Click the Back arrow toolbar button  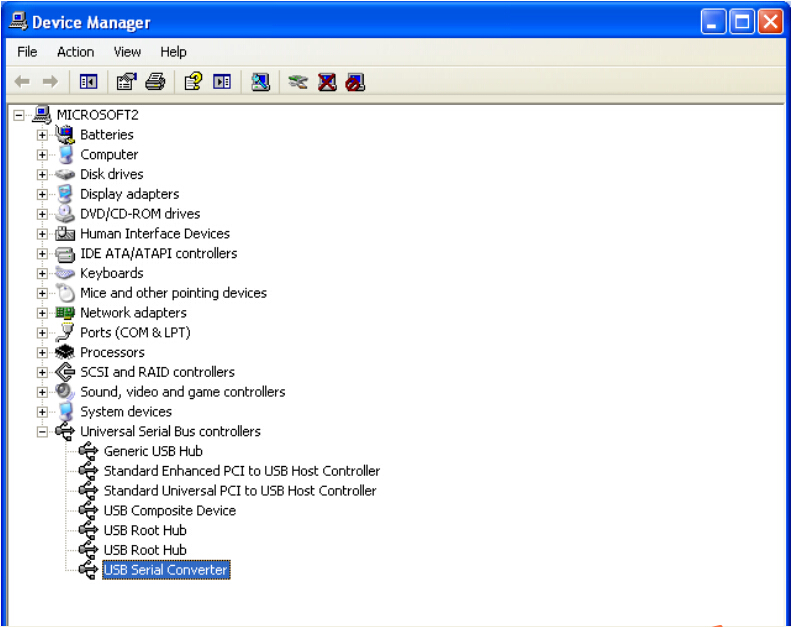click(x=22, y=81)
